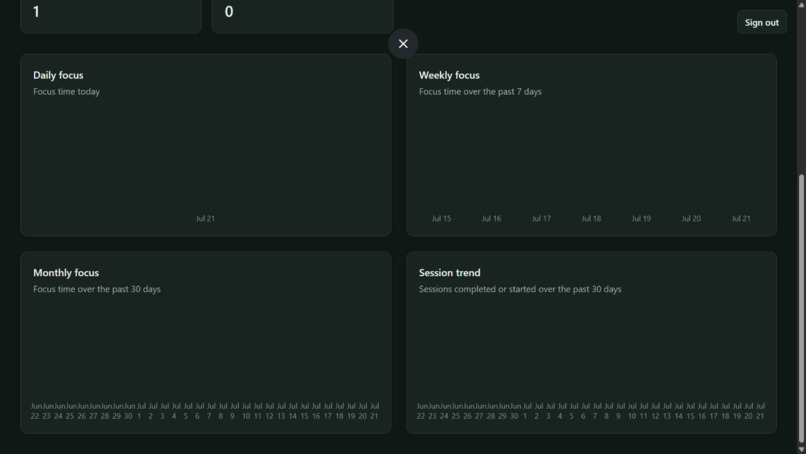Click the Jul 20 label in Weekly focus
This screenshot has height=454, width=806.
(x=691, y=219)
